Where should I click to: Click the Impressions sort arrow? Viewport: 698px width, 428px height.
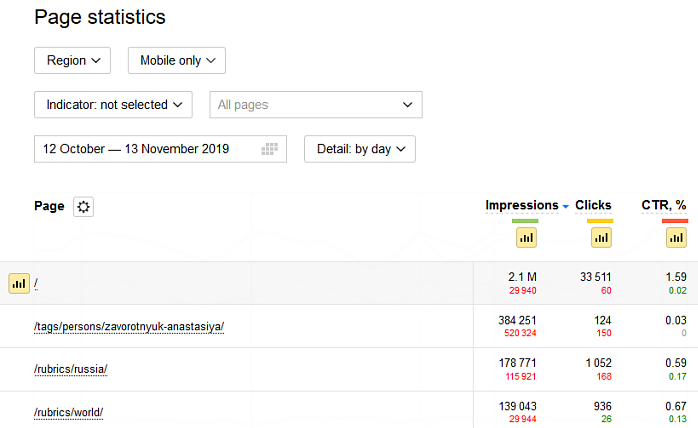point(565,206)
